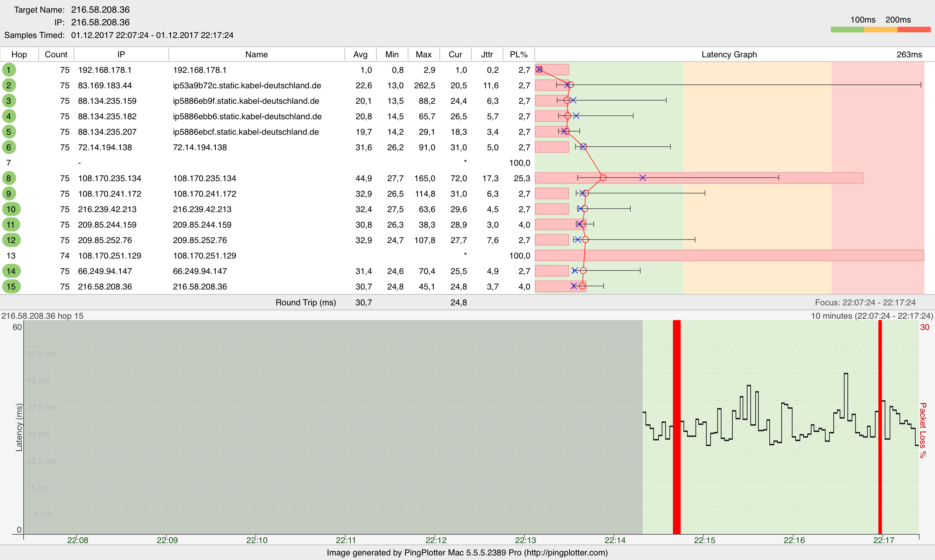
Task: Click hostname ip53a9b72c.static.kabel-deutschland.de
Action: tap(247, 85)
